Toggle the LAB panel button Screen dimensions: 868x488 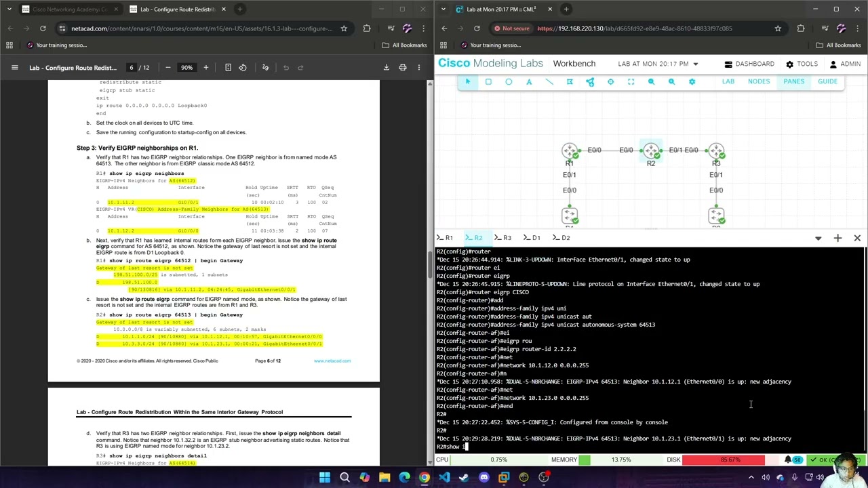point(728,81)
